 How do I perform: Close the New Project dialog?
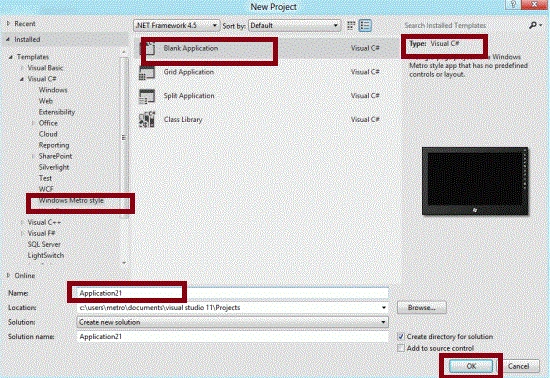pos(535,5)
